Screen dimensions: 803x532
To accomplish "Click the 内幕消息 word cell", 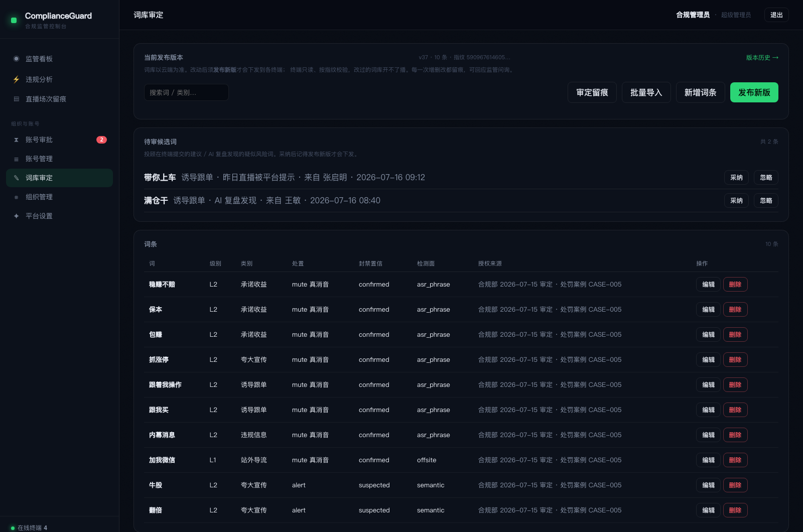I will [x=162, y=435].
